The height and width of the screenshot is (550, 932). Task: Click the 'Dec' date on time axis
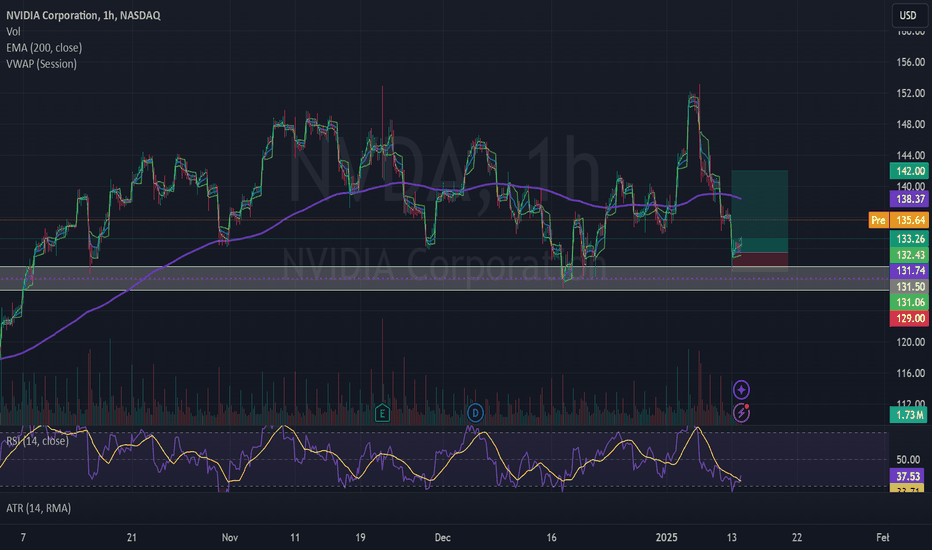(x=442, y=538)
